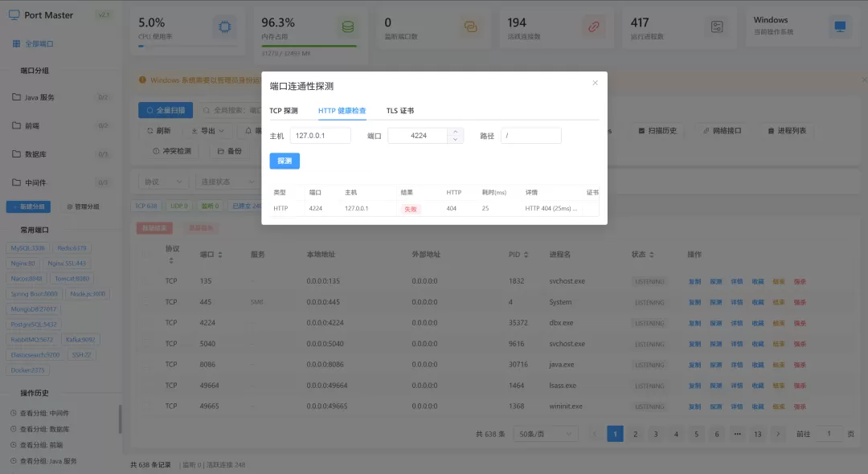Open the 前端 group folder

[59, 125]
